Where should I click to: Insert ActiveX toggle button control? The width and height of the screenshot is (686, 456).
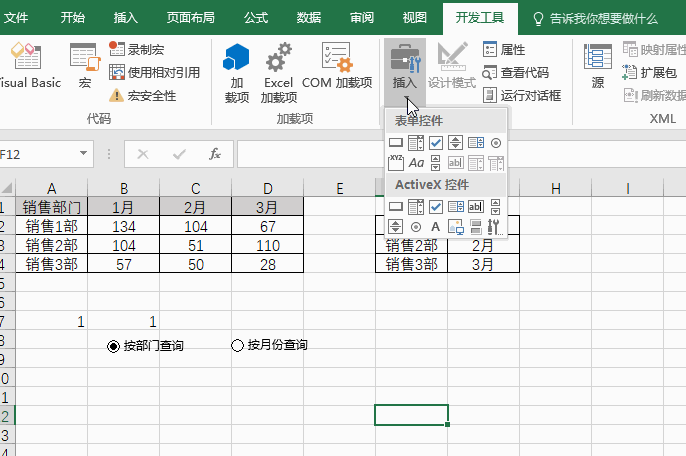[476, 227]
